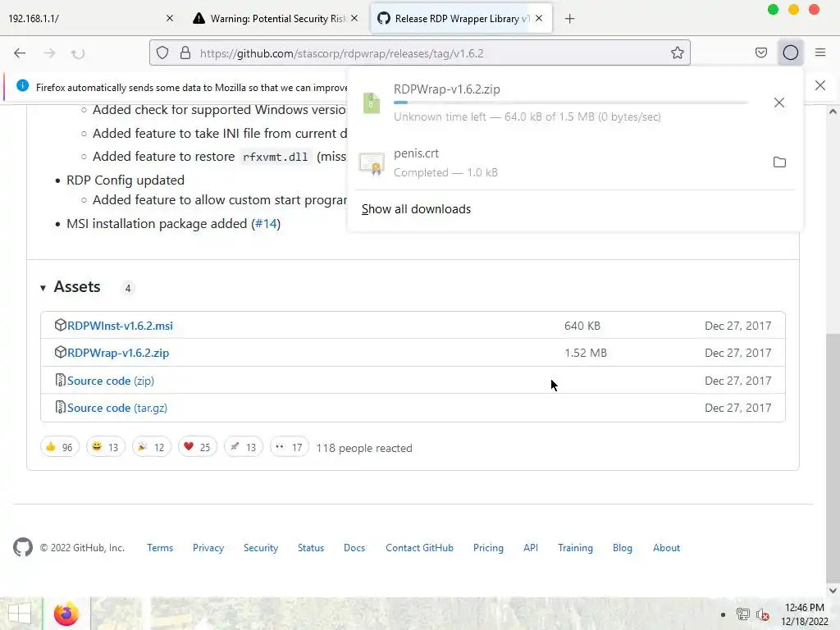This screenshot has width=840, height=630.
Task: React with the rocket emoji
Action: pos(243,447)
